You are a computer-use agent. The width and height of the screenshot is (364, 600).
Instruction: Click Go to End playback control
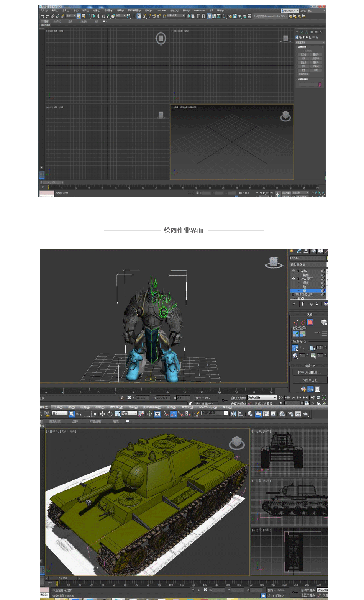[305, 398]
